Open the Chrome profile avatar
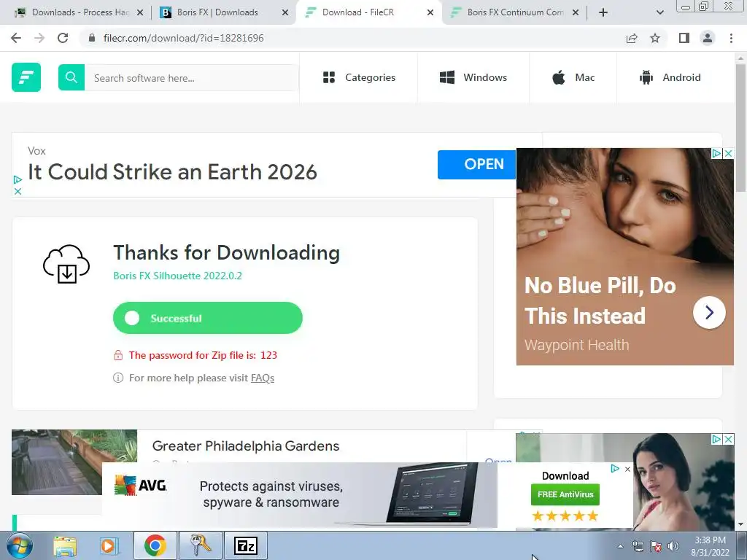 tap(708, 38)
